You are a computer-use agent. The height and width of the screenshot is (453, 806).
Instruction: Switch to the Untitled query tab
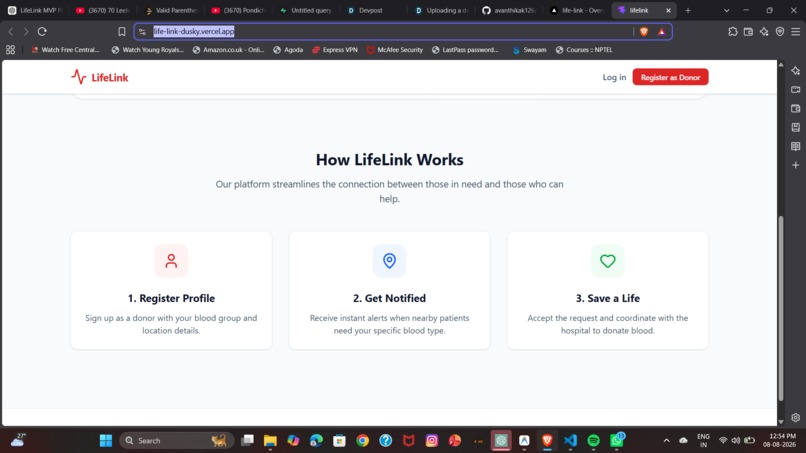(306, 10)
